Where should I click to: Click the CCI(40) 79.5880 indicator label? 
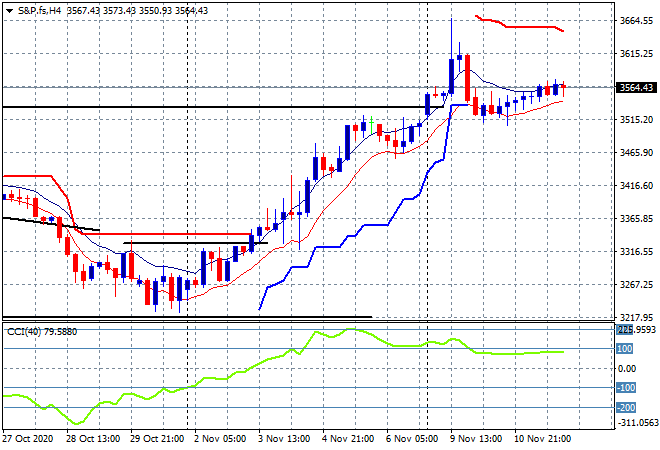click(42, 332)
